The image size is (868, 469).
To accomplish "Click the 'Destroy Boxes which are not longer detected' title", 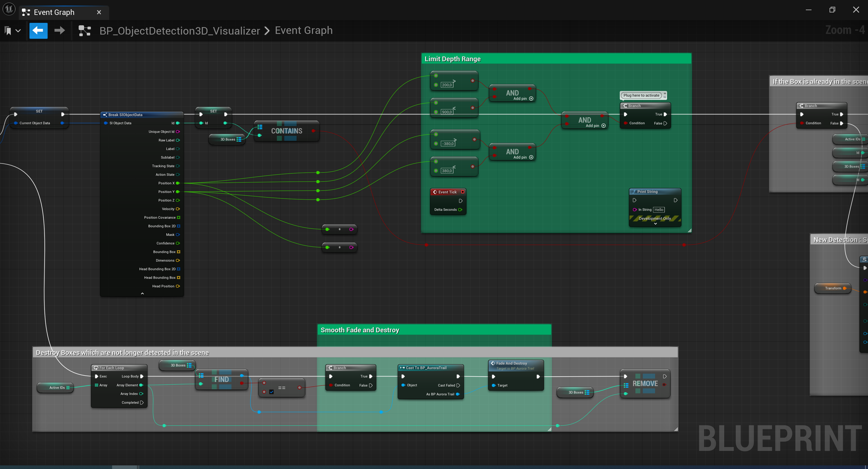I will [122, 352].
